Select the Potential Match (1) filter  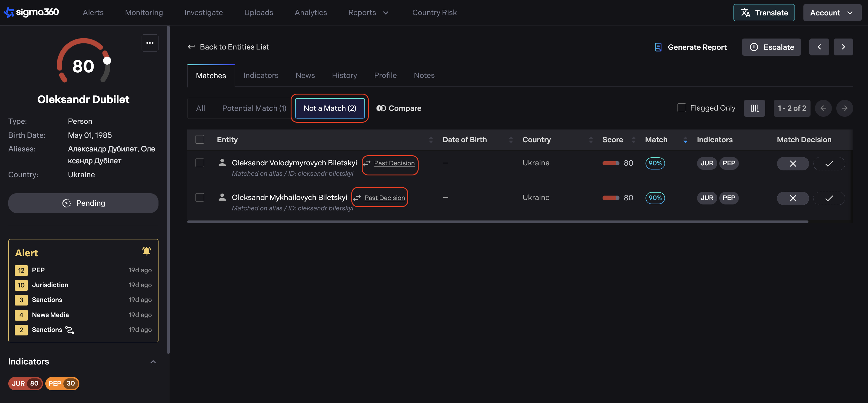[x=254, y=108]
